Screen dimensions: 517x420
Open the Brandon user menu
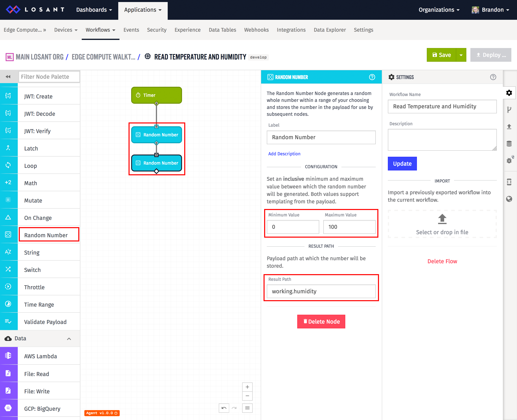(x=491, y=10)
